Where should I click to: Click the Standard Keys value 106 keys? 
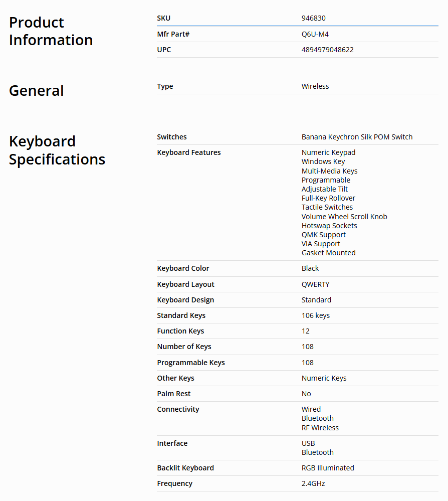[315, 315]
